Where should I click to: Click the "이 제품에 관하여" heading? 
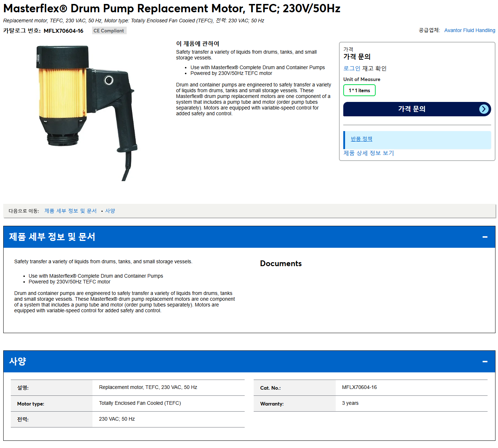[198, 44]
